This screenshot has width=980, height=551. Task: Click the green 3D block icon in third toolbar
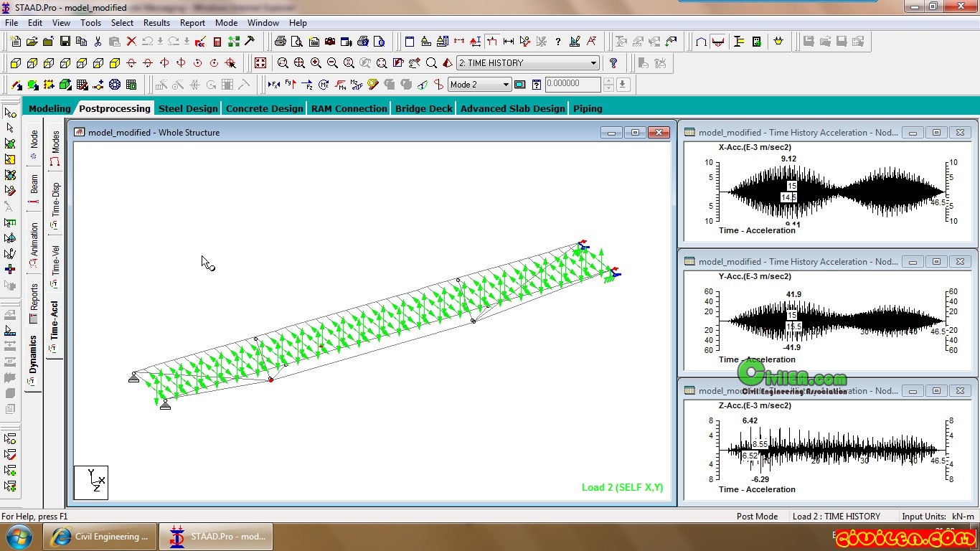[65, 85]
